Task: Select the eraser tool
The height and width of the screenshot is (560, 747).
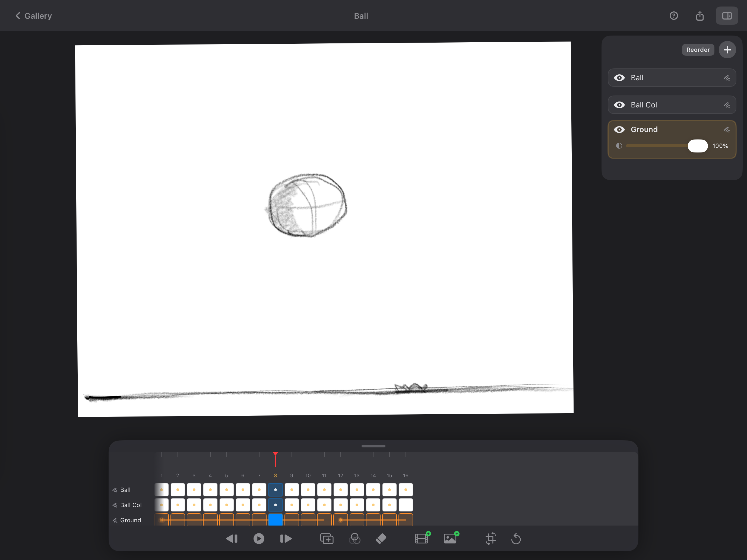Action: tap(381, 539)
